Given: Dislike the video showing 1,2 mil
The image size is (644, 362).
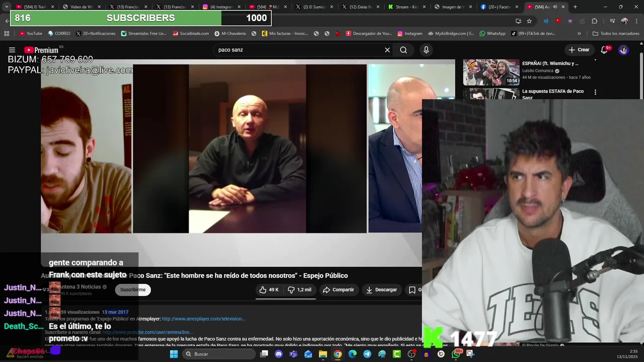Looking at the screenshot, I should 300,290.
